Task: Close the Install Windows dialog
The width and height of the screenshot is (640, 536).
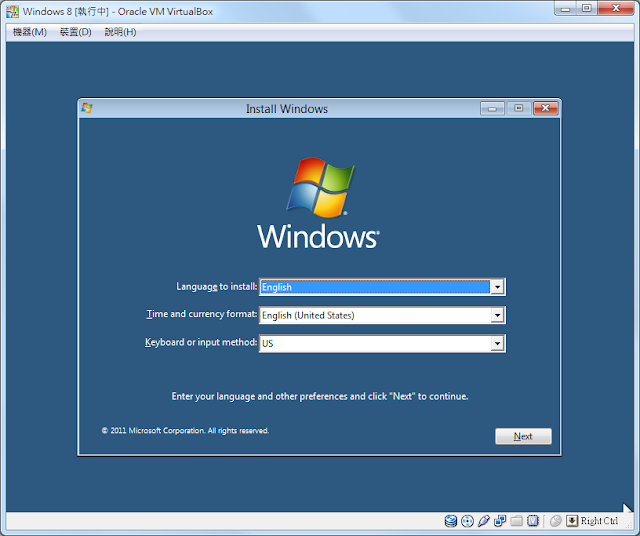Action: coord(546,109)
